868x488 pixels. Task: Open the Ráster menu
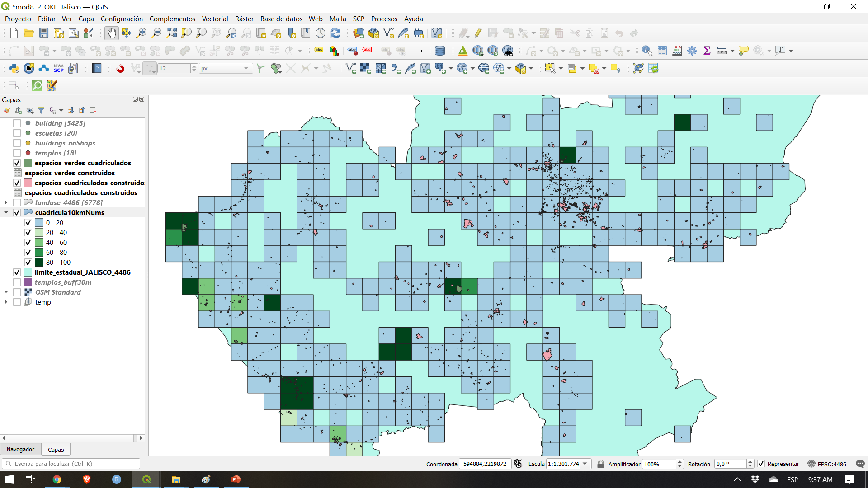(x=244, y=19)
